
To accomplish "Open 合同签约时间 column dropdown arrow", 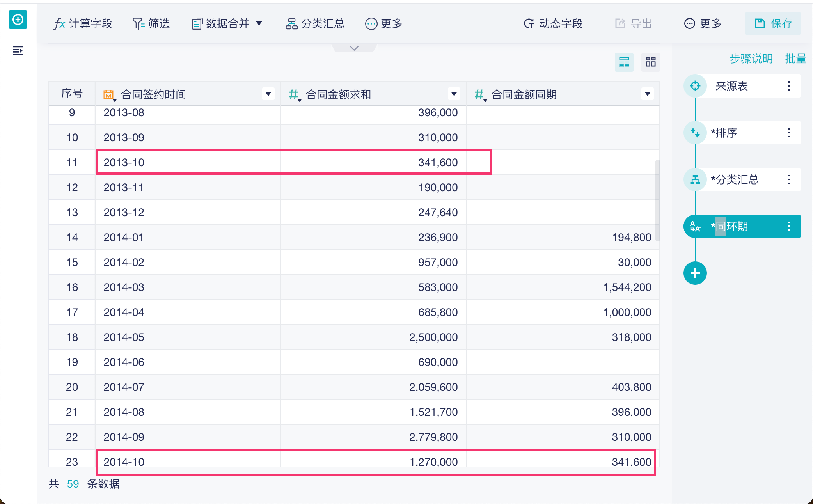I will pos(268,94).
